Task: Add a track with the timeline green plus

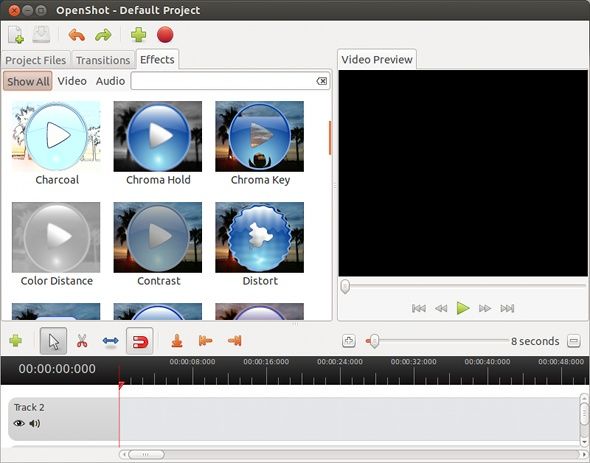Action: click(15, 341)
